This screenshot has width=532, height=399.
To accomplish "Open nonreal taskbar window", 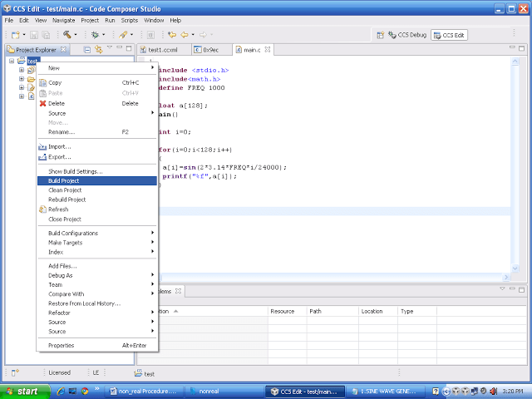I will pyautogui.click(x=224, y=392).
